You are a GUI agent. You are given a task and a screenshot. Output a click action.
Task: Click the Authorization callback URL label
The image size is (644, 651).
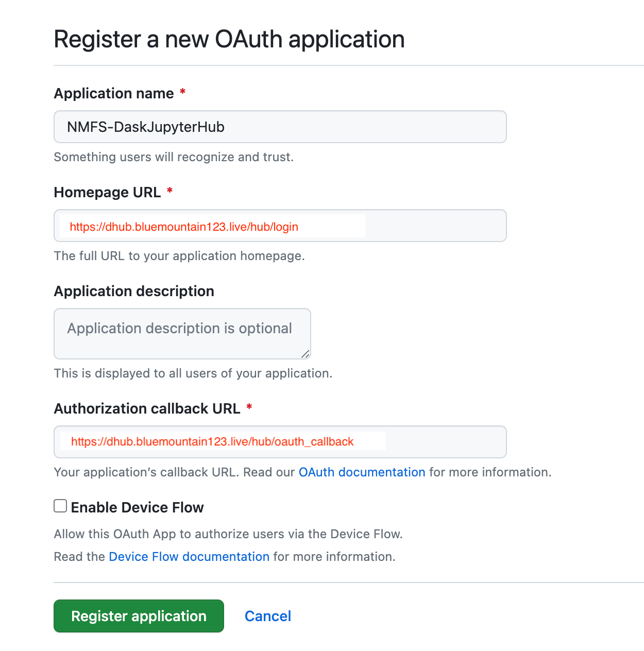click(x=147, y=408)
